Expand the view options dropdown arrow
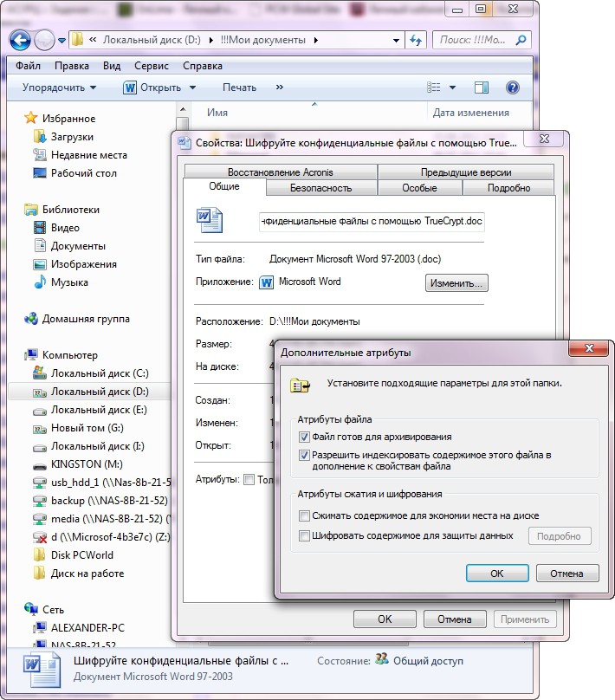The width and height of the screenshot is (615, 700). 453,87
